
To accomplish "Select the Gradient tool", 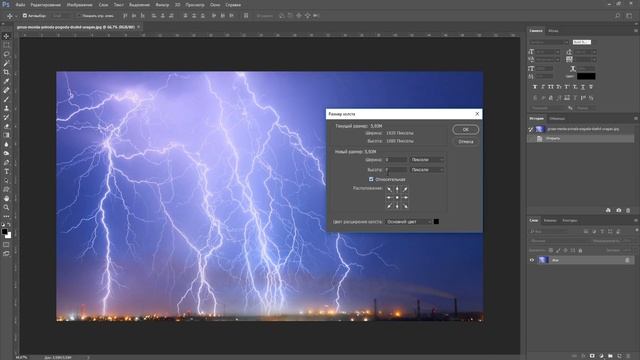I will tap(6, 135).
